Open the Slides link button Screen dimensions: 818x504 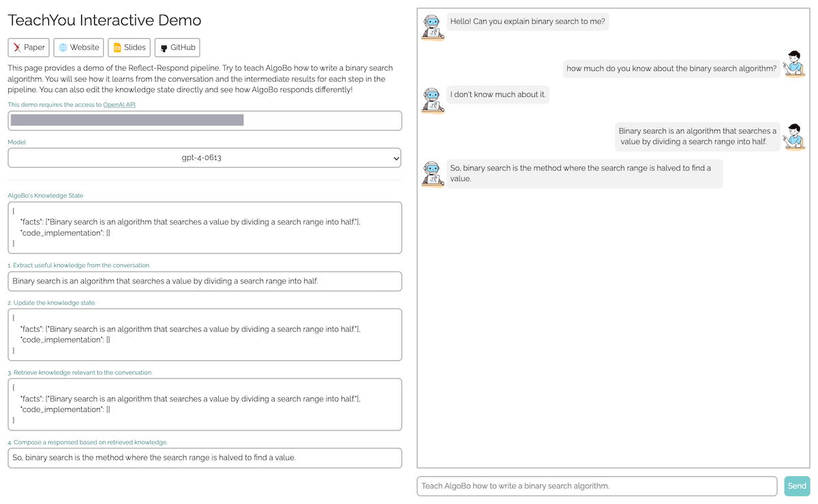point(130,48)
